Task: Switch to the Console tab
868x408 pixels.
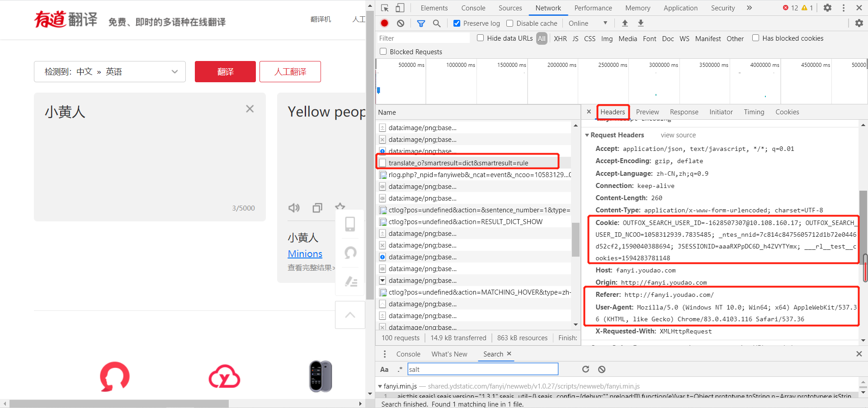Action: pos(473,8)
